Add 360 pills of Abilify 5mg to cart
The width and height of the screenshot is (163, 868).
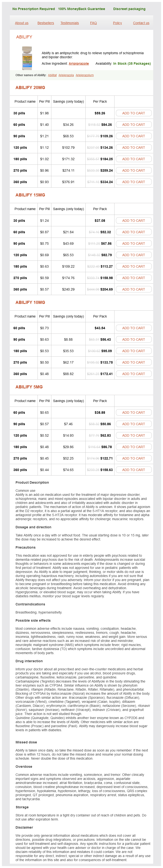133,470
